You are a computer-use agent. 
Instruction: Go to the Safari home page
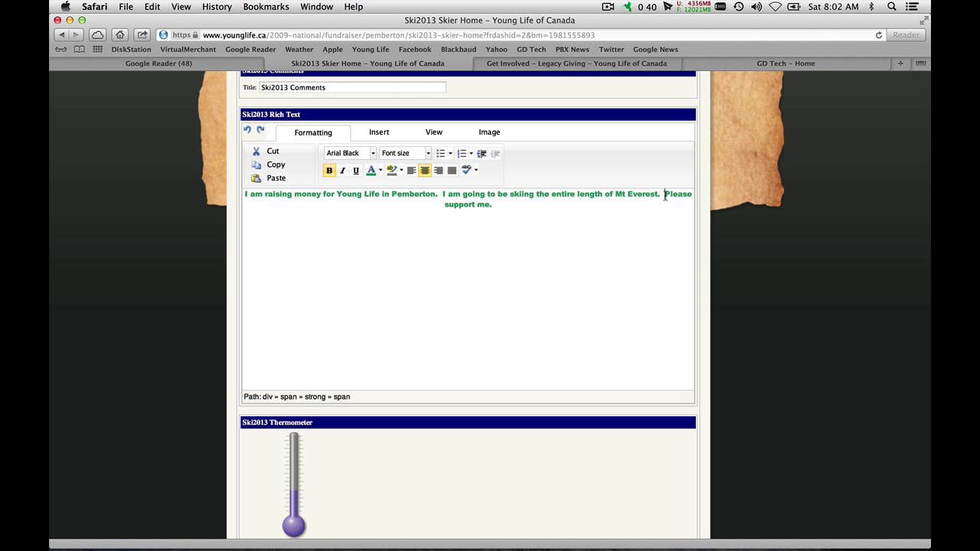point(120,35)
